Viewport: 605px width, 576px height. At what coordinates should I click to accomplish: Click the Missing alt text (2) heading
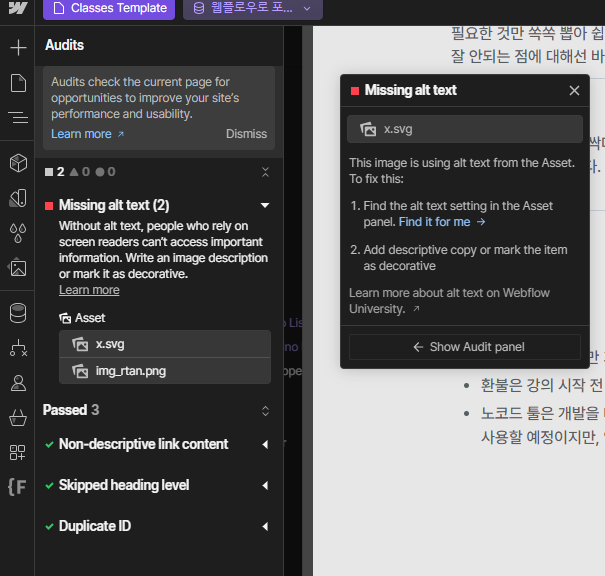click(x=114, y=205)
